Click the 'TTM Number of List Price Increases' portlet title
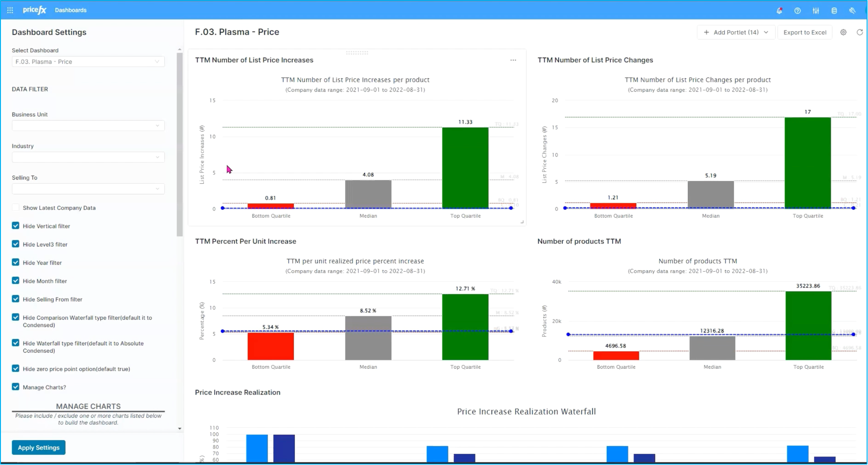This screenshot has height=465, width=868. (254, 60)
